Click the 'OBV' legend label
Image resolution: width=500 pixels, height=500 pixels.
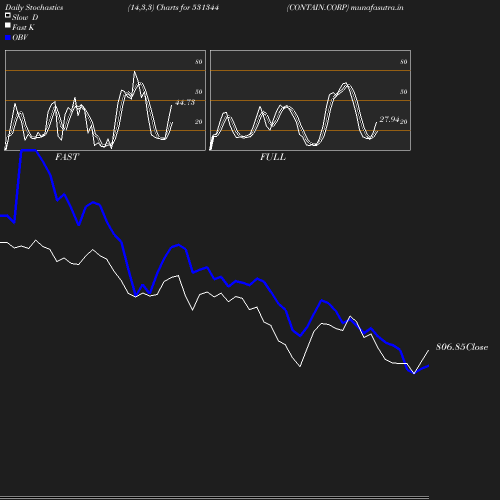pyautogui.click(x=20, y=37)
